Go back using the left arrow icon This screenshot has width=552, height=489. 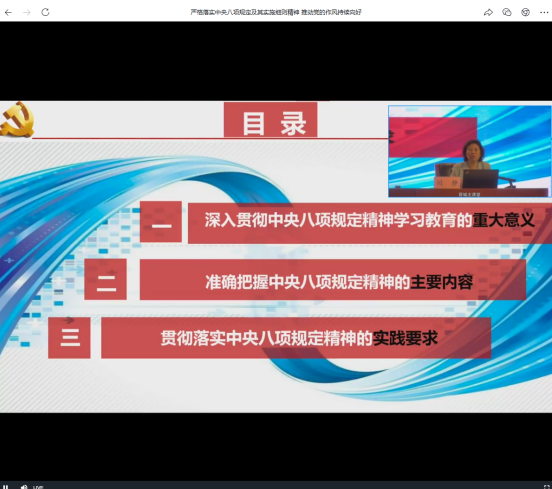8,12
